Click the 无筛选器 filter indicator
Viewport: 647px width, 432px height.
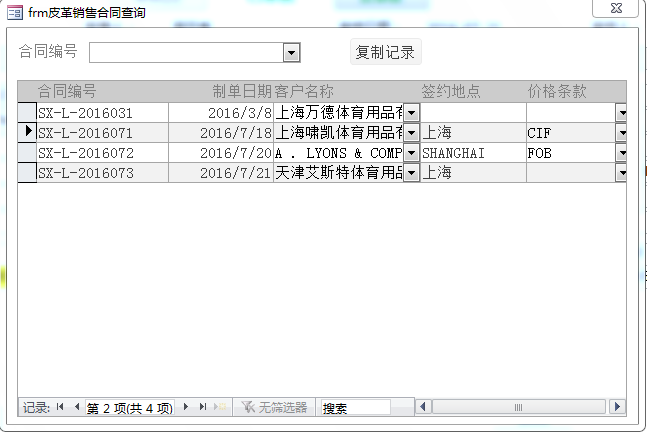point(274,407)
